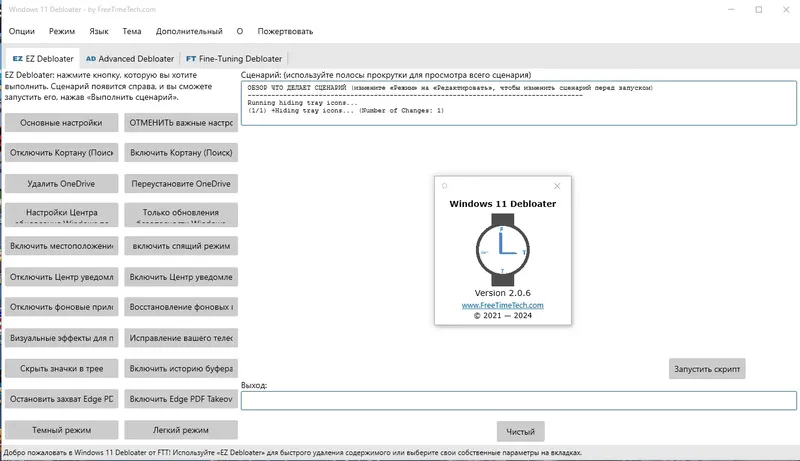This screenshot has height=461, width=800.
Task: Click ОТМЕНИТЬ важные настройки button
Action: coord(181,122)
